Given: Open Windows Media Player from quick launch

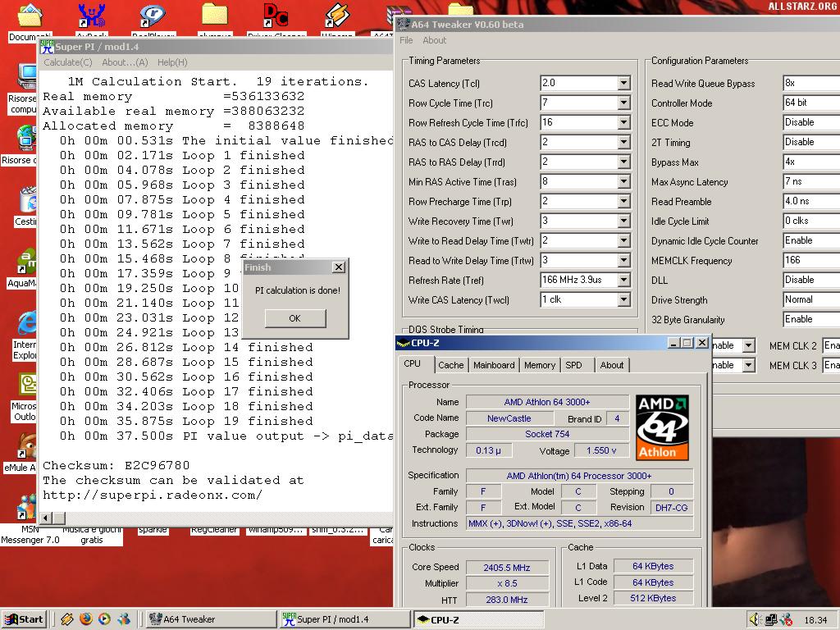Looking at the screenshot, I should point(104,619).
